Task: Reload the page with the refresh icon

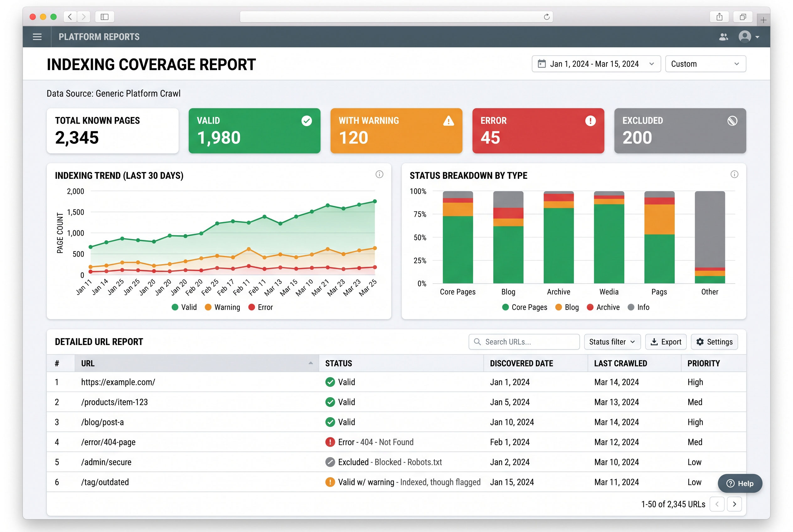Action: 546,17
